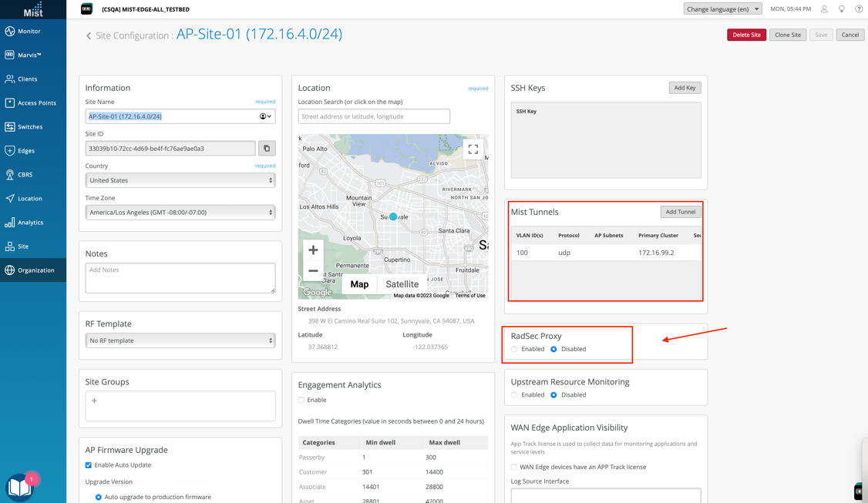Open the Change language selector
Screen dimensions: 868x503
722,9
